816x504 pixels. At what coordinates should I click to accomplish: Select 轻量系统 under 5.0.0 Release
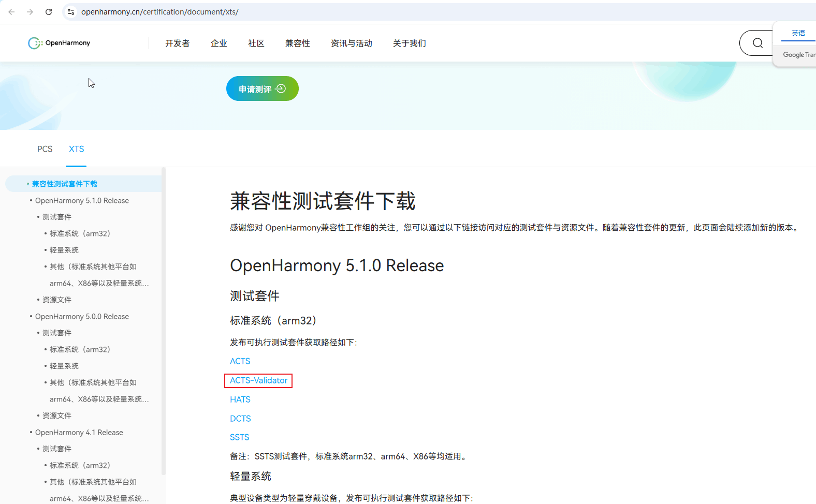(x=64, y=366)
